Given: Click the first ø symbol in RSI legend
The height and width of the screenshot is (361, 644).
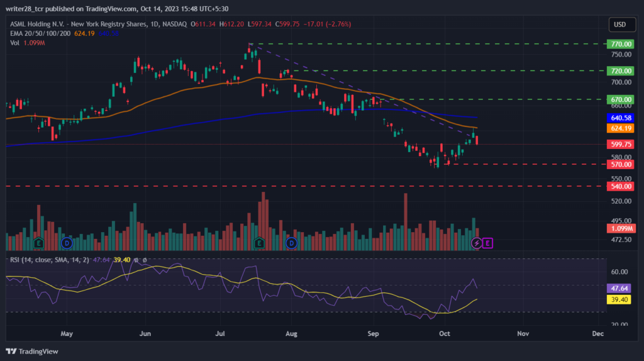Looking at the screenshot, I should coord(136,260).
